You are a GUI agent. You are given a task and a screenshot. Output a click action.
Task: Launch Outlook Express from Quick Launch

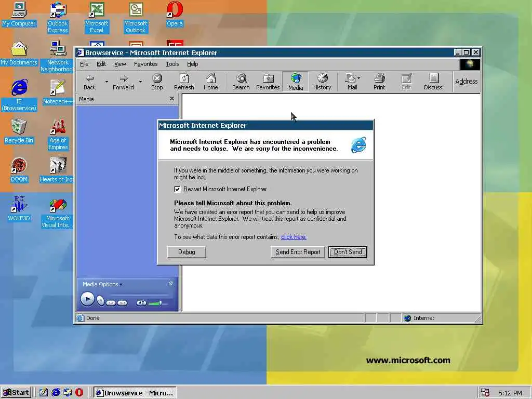(x=68, y=393)
